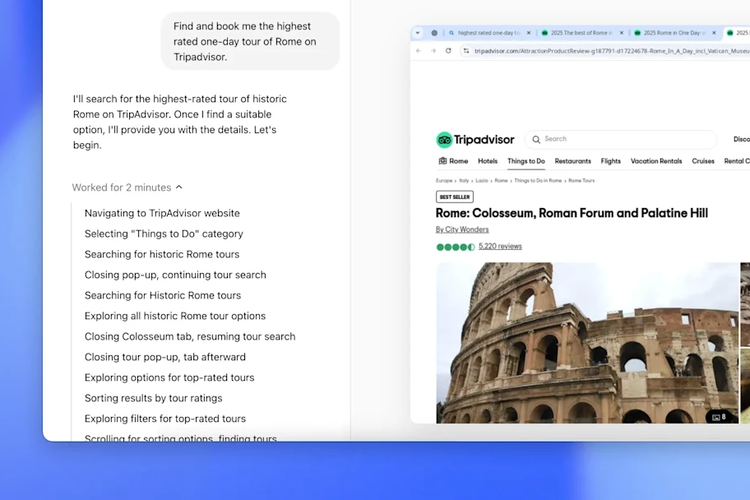Viewport: 750px width, 500px height.
Task: Click the site info icon in address bar
Action: tap(466, 50)
